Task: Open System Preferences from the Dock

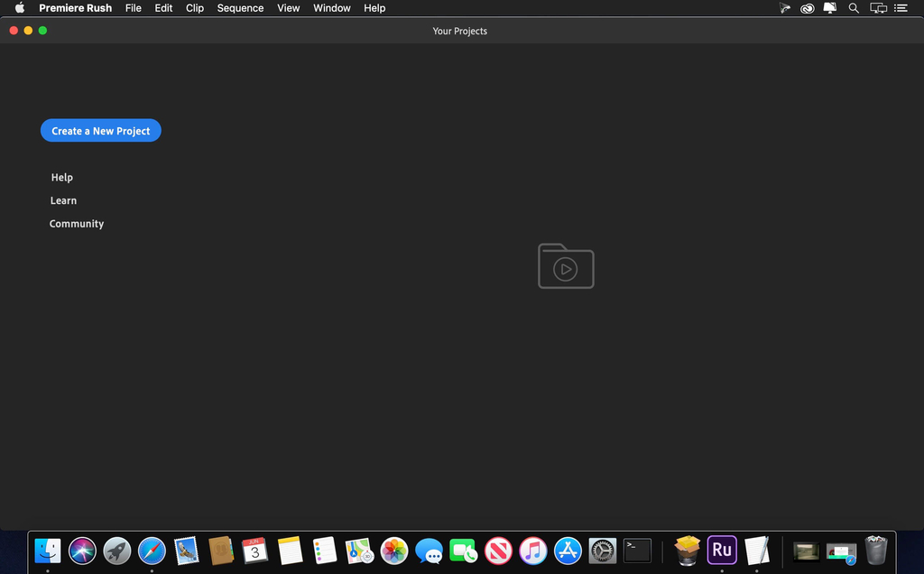Action: pyautogui.click(x=602, y=551)
